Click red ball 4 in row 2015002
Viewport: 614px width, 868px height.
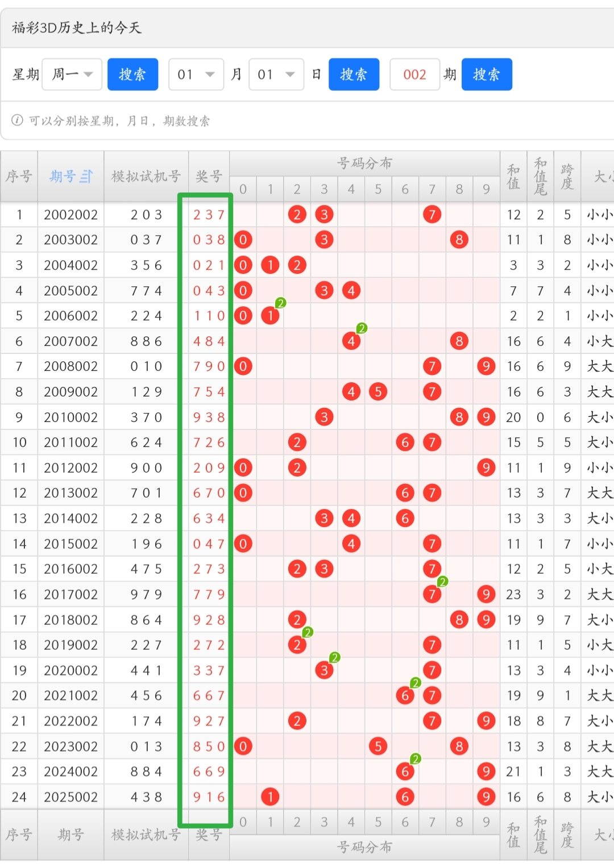click(351, 544)
